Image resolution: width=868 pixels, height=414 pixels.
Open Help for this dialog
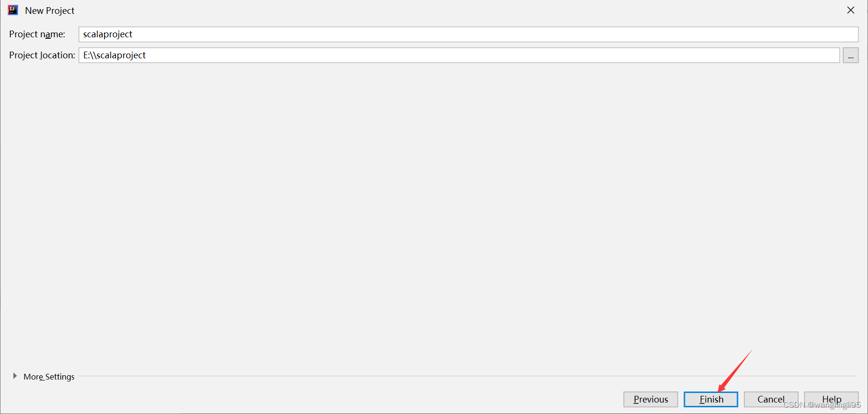[x=831, y=399]
